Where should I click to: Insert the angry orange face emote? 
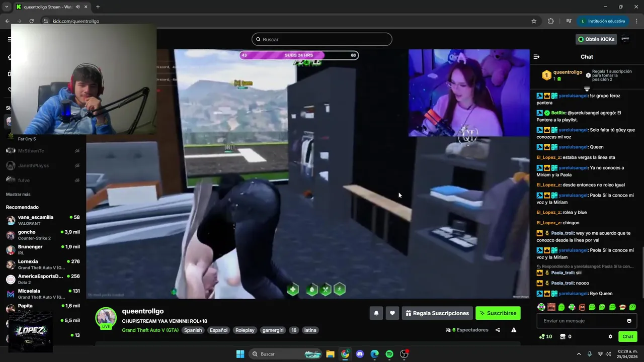582,307
